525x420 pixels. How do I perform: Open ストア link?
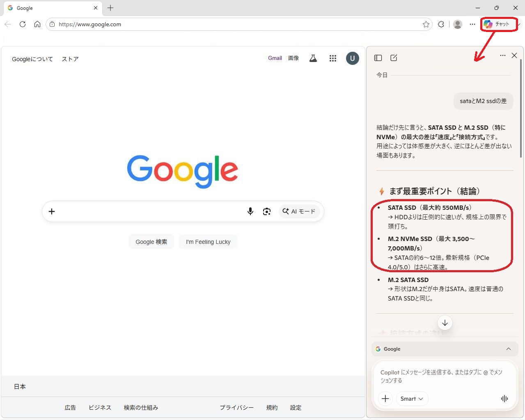[70, 59]
